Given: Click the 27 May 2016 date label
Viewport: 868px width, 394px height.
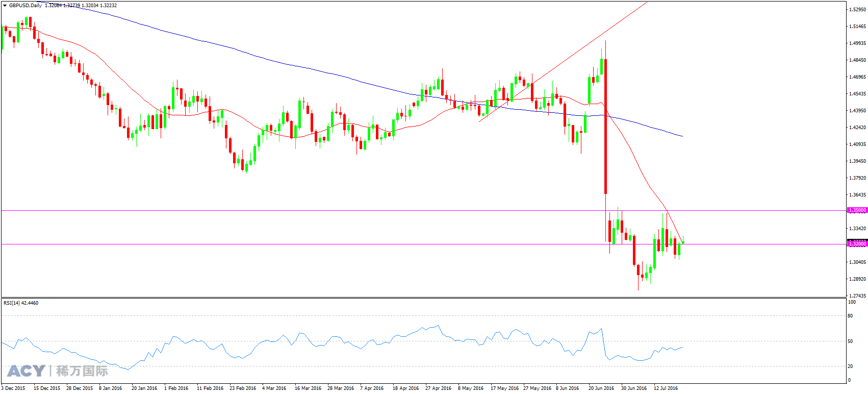Looking at the screenshot, I should 538,388.
